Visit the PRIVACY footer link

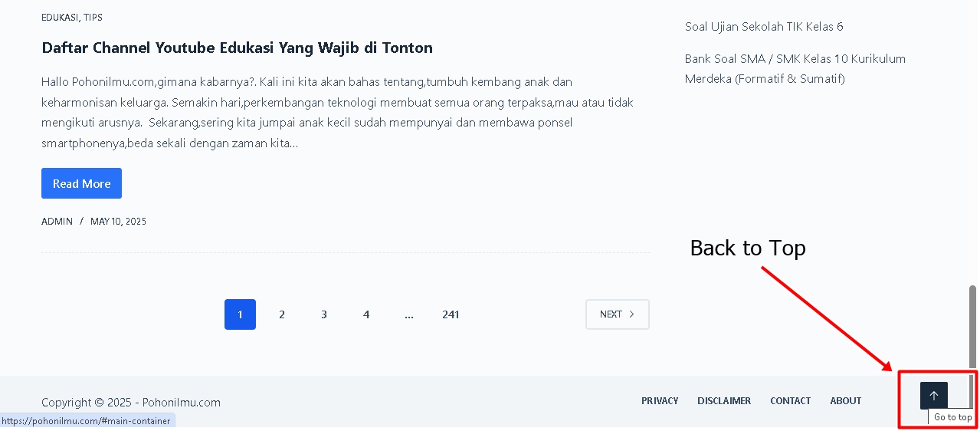660,400
